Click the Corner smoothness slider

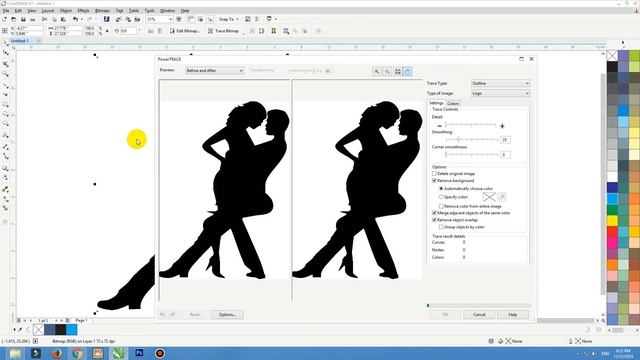point(471,155)
